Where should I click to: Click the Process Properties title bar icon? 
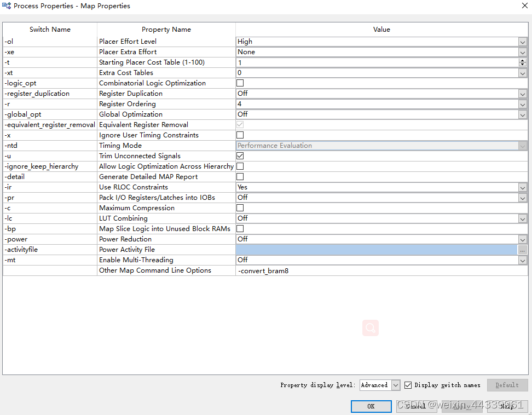(7, 5)
